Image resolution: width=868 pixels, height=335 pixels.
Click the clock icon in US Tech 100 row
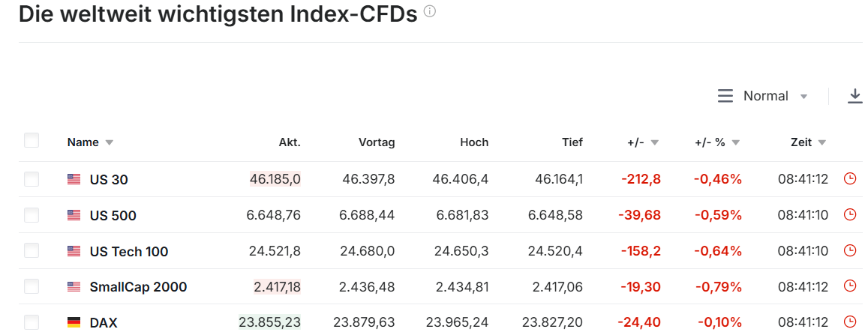tap(850, 250)
